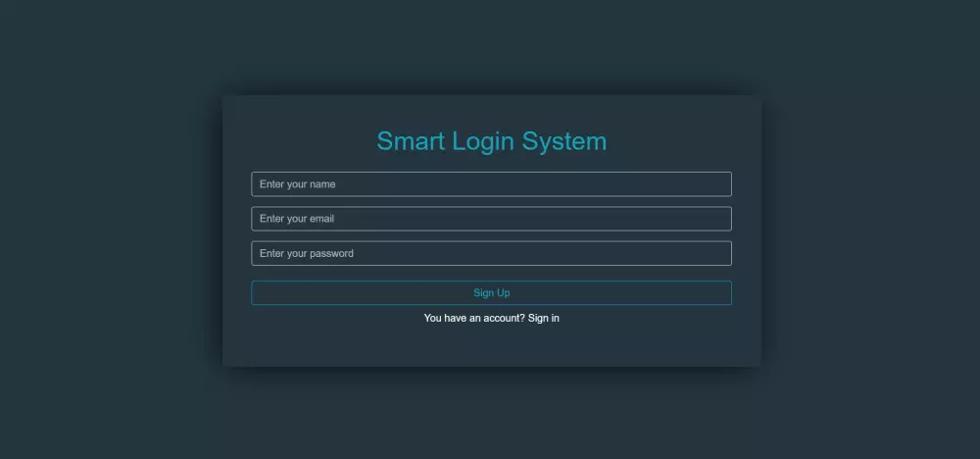Place cursor on 'Enter your password' placeholder
The height and width of the screenshot is (459, 980).
(306, 253)
